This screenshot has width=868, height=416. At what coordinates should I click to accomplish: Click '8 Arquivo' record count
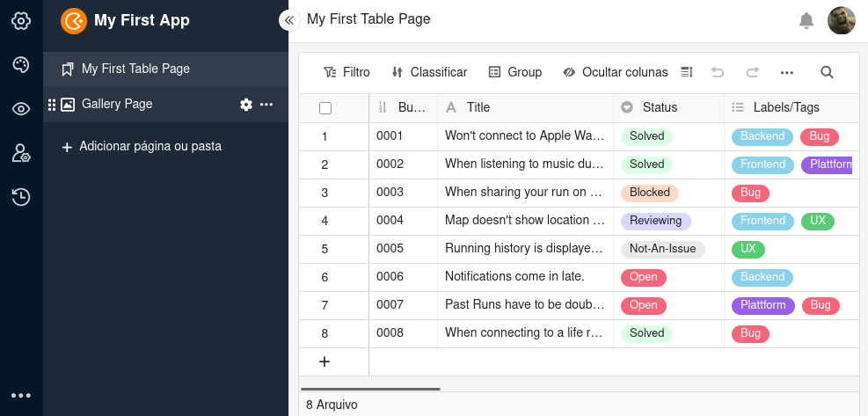[332, 405]
